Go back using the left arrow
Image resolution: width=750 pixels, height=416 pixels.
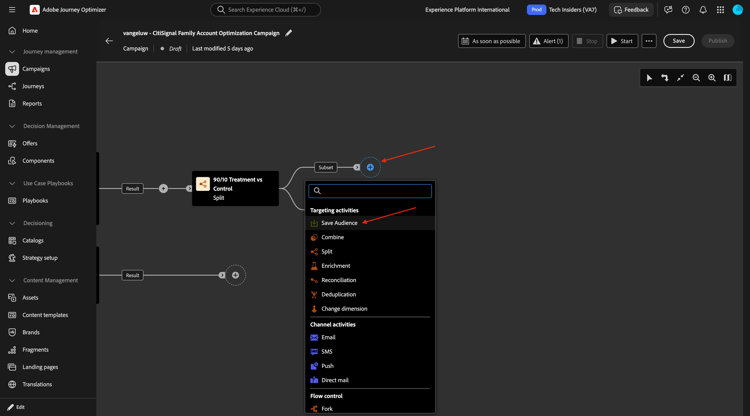109,41
